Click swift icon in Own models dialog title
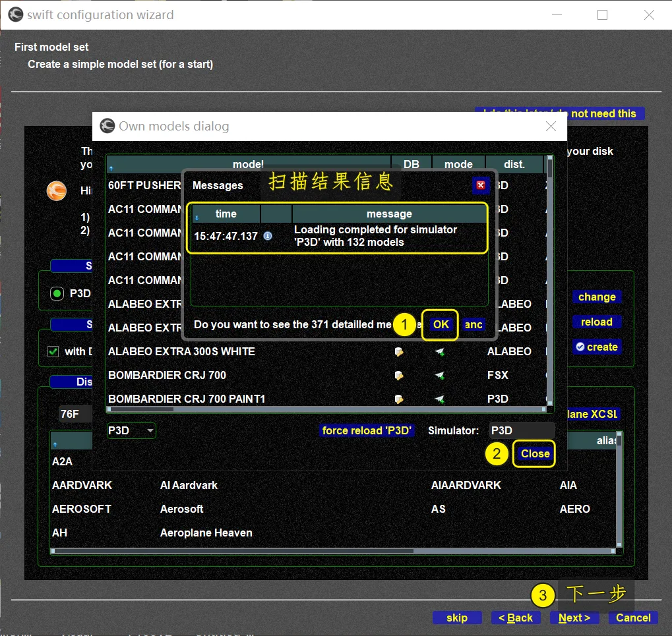The width and height of the screenshot is (672, 636). 107,126
